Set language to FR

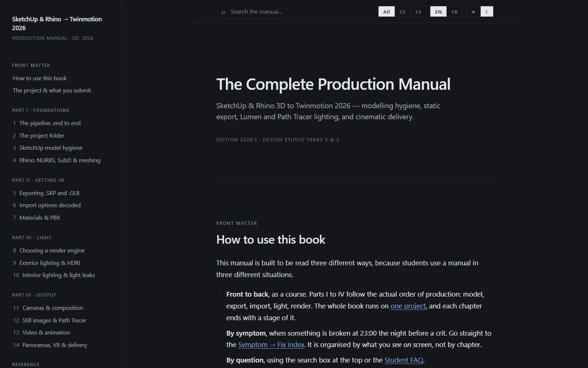(x=455, y=12)
